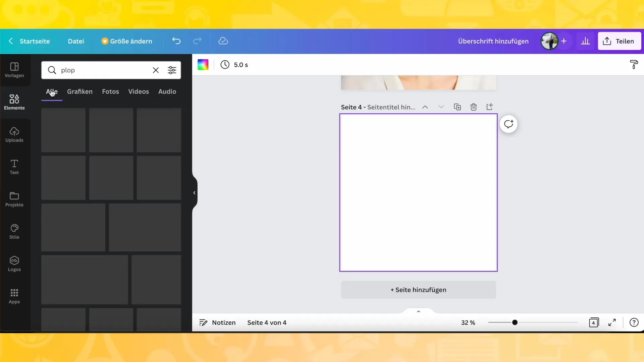The image size is (644, 362).
Task: Switch to the Audio tab
Action: click(x=167, y=92)
